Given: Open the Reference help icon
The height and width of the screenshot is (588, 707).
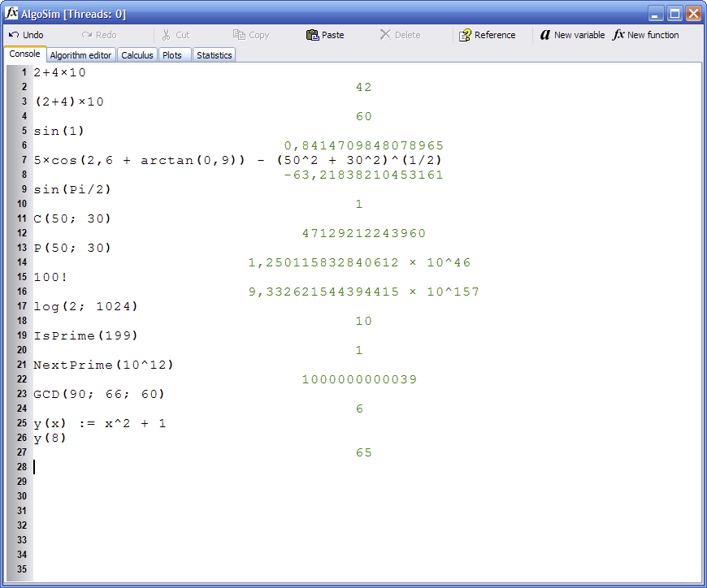Looking at the screenshot, I should tap(465, 35).
